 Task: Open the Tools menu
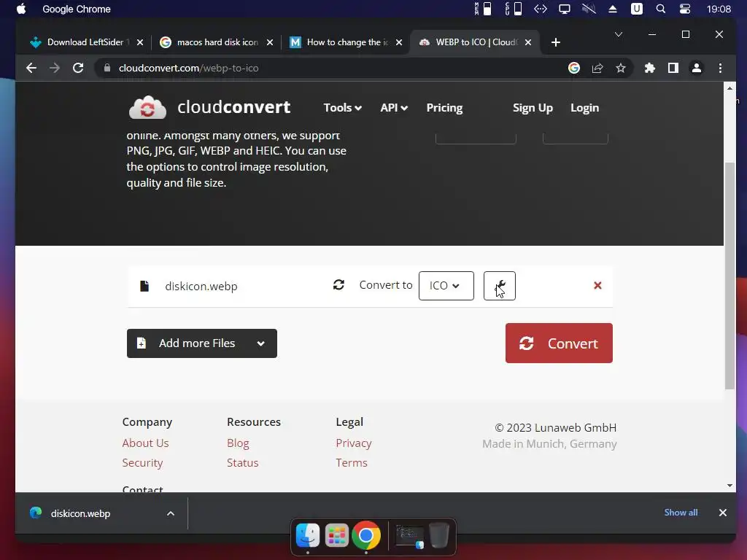coord(342,108)
